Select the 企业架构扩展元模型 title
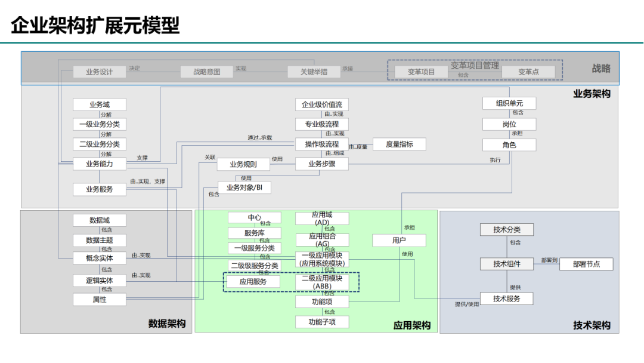 point(95,26)
